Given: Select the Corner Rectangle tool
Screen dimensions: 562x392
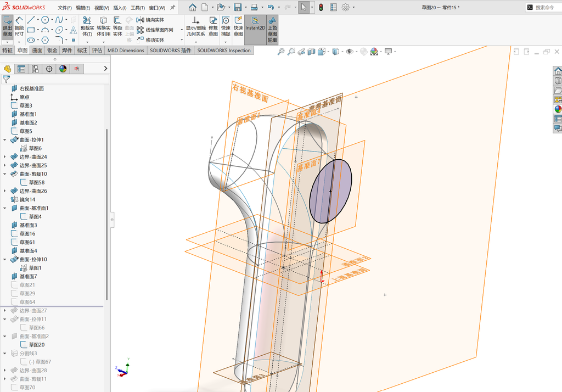Looking at the screenshot, I should click(31, 30).
